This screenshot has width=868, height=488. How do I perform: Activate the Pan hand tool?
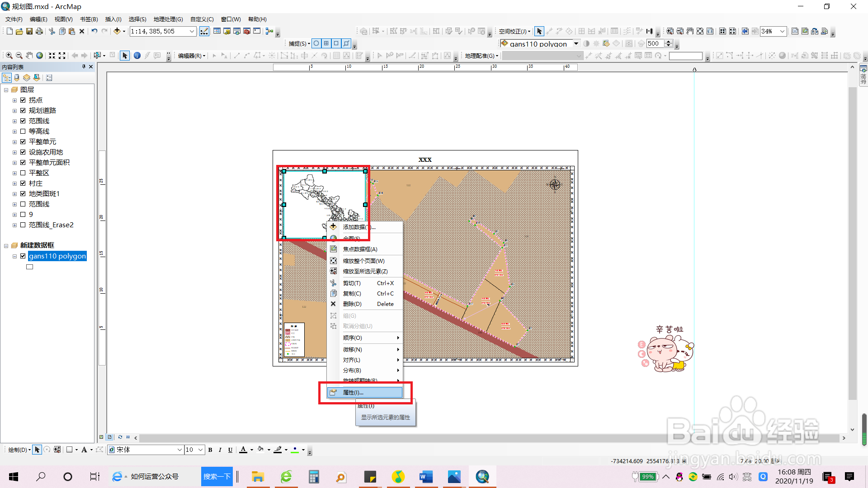pyautogui.click(x=29, y=56)
